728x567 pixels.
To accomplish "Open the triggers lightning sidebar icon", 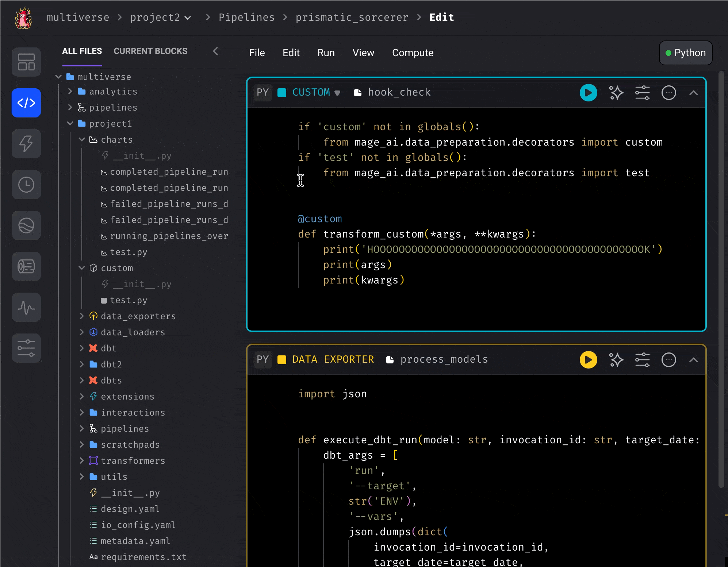I will pos(26,144).
